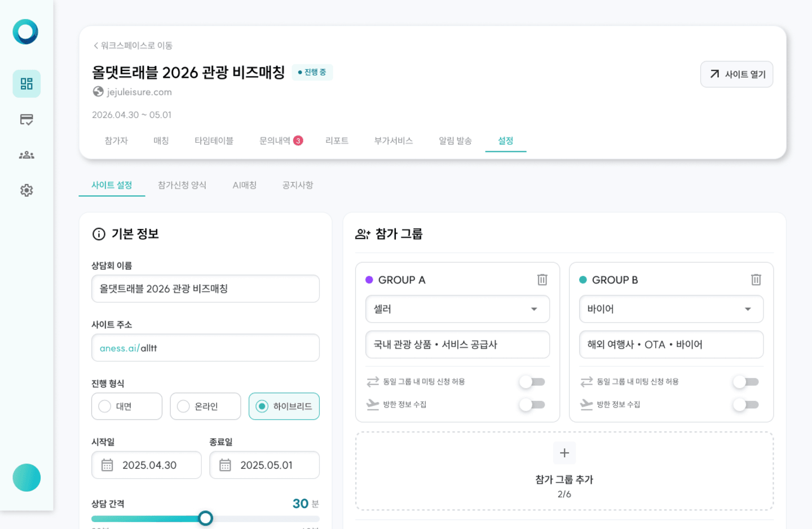Click the 사이트 주소 input field
Screen dimensions: 812x529
pyautogui.click(x=205, y=348)
